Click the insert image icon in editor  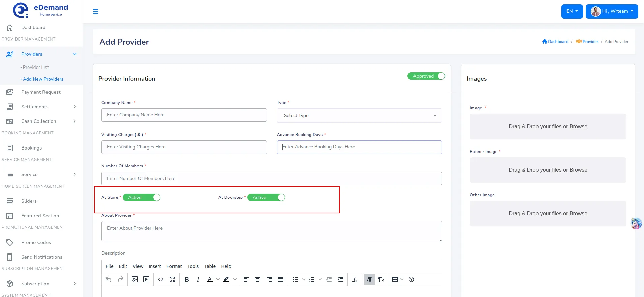coord(135,279)
